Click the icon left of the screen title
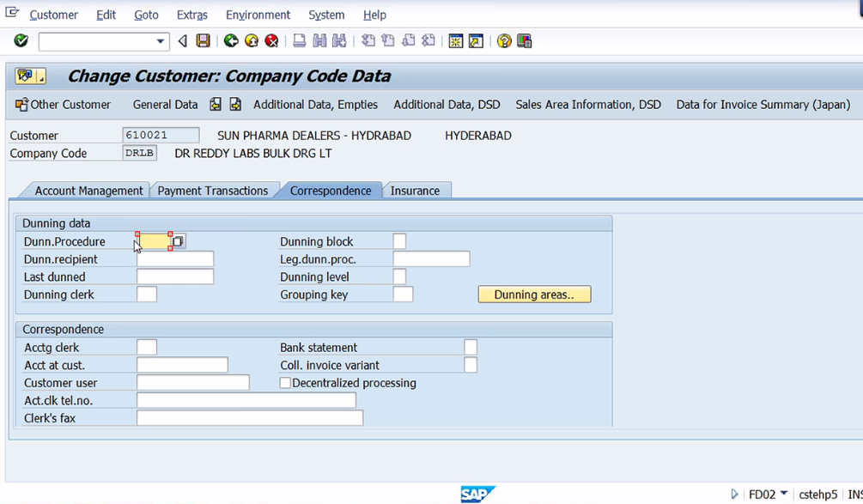863x504 pixels. [30, 76]
